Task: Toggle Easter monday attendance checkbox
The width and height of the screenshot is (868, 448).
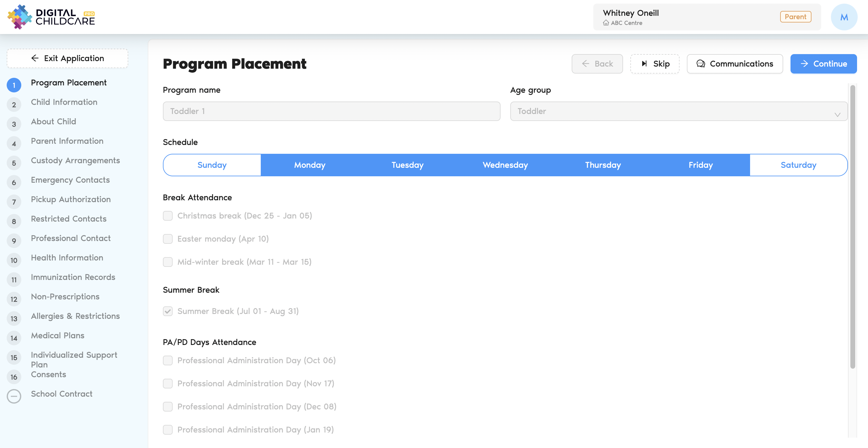Action: tap(167, 239)
